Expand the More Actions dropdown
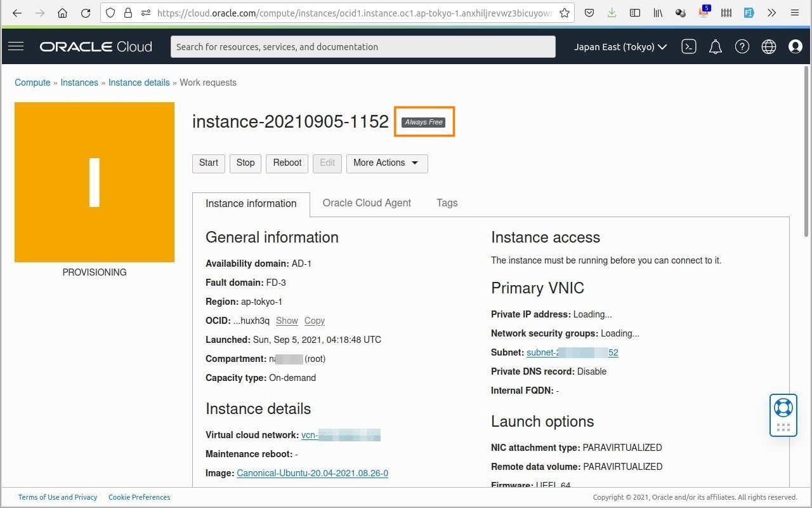812x508 pixels. coord(387,163)
